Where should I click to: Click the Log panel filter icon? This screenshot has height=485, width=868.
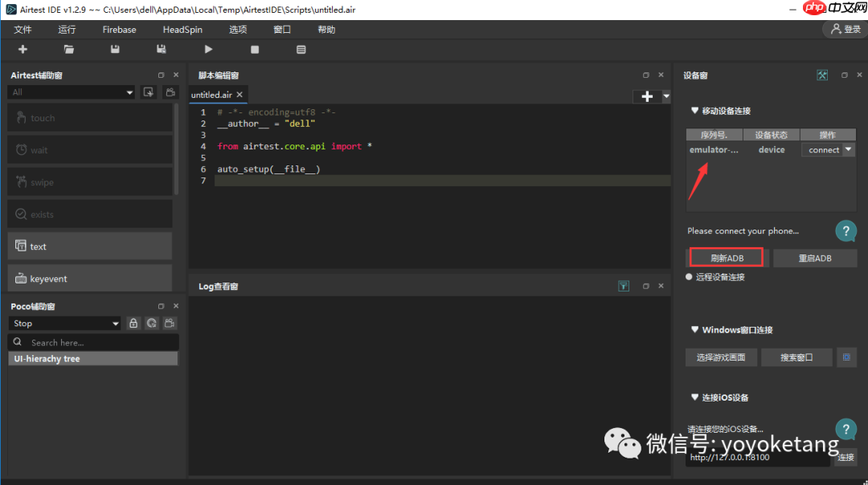coord(623,287)
